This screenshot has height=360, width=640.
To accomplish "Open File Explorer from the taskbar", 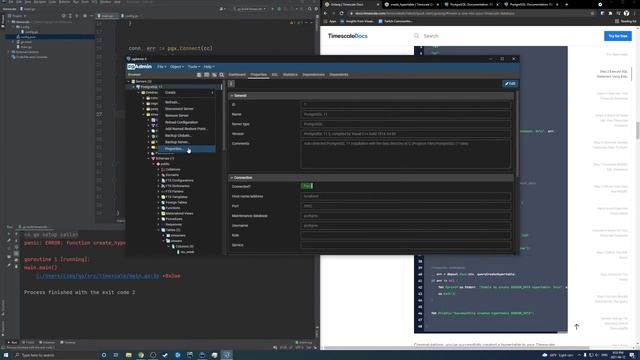I will 129,355.
